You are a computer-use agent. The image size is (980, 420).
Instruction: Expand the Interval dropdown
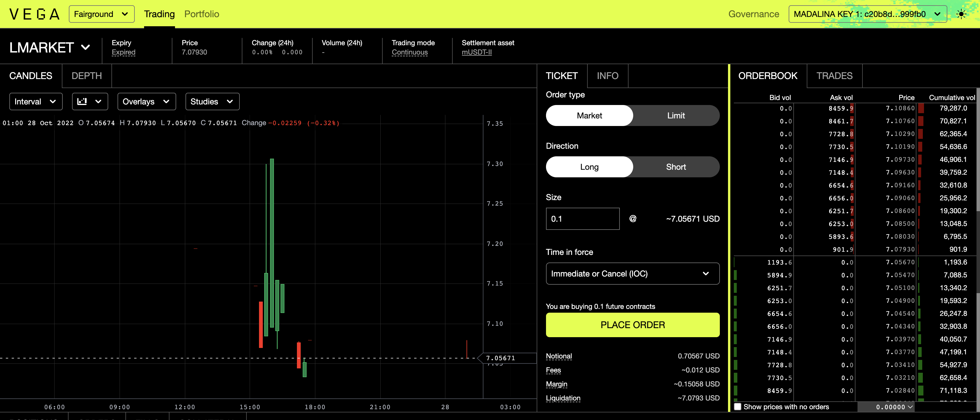(x=35, y=101)
